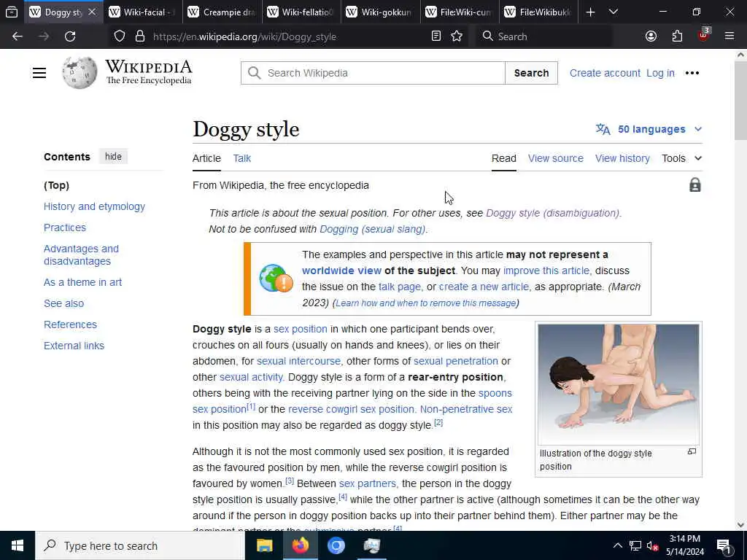Image resolution: width=747 pixels, height=560 pixels.
Task: Open improve this article link
Action: click(x=547, y=271)
